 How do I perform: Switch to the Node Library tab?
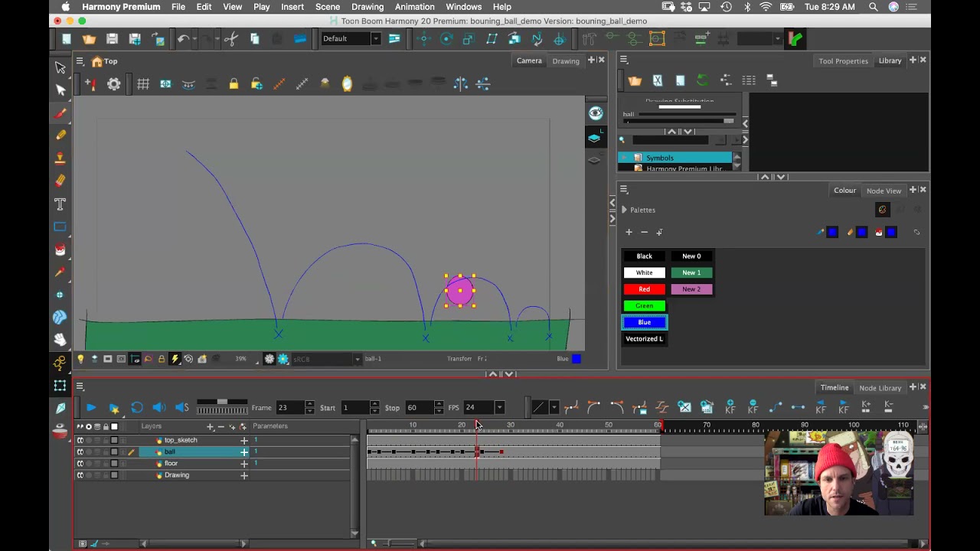tap(880, 388)
